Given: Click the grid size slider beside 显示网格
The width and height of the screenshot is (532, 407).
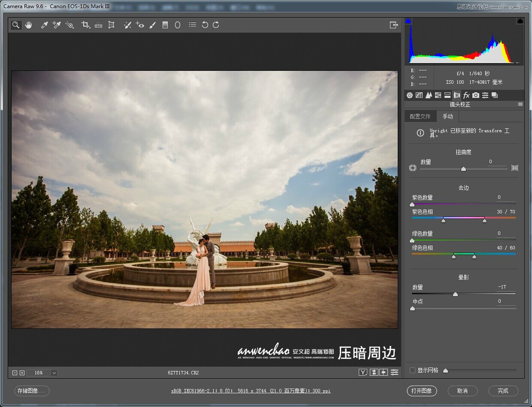Looking at the screenshot, I should [481, 370].
